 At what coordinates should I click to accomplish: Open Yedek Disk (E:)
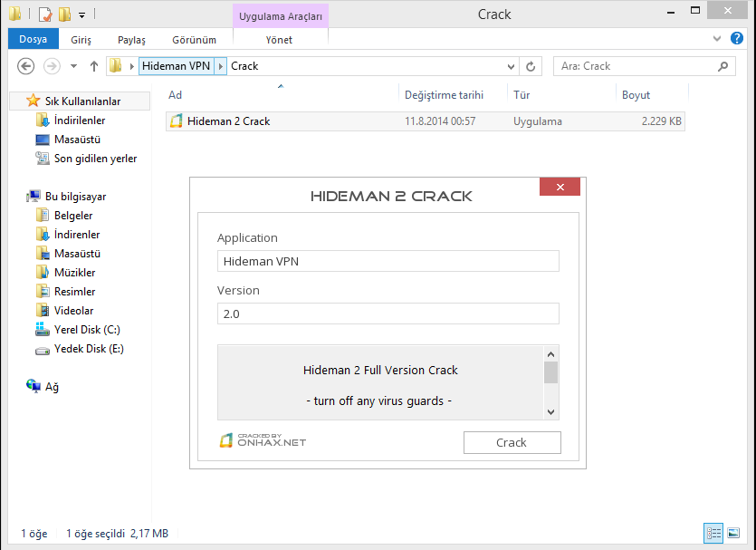(x=90, y=349)
